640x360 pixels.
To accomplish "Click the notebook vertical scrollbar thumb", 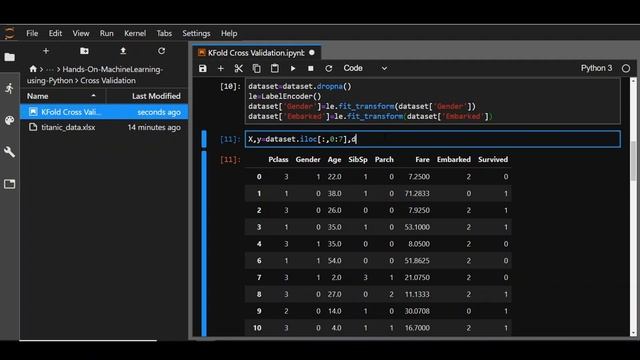I will coord(633,160).
